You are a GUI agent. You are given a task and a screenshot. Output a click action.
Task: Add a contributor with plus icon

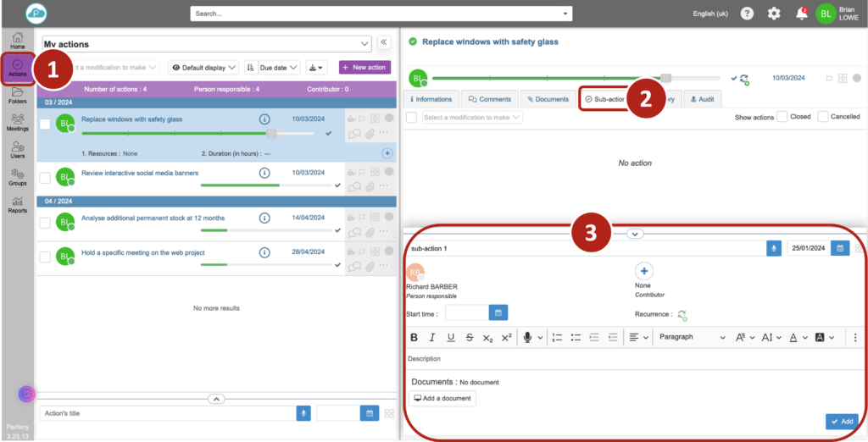643,272
